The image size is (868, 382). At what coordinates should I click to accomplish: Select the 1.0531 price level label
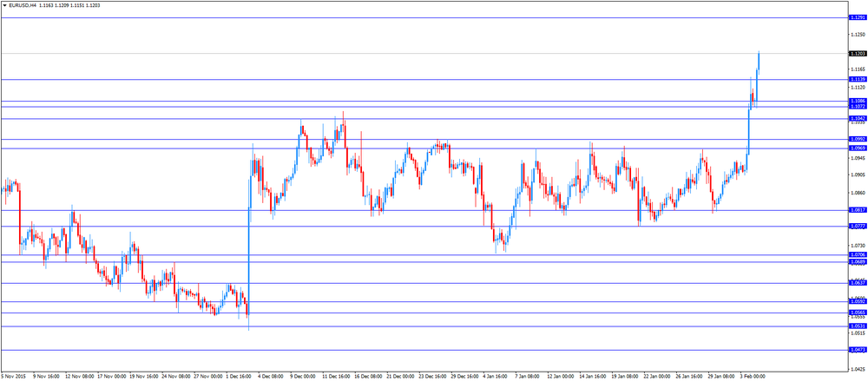click(858, 326)
